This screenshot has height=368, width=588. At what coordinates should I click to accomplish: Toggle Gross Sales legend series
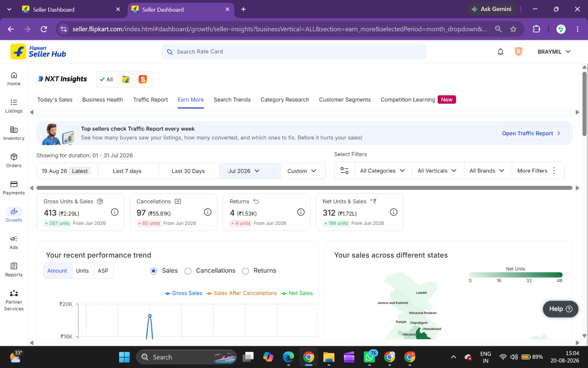183,293
